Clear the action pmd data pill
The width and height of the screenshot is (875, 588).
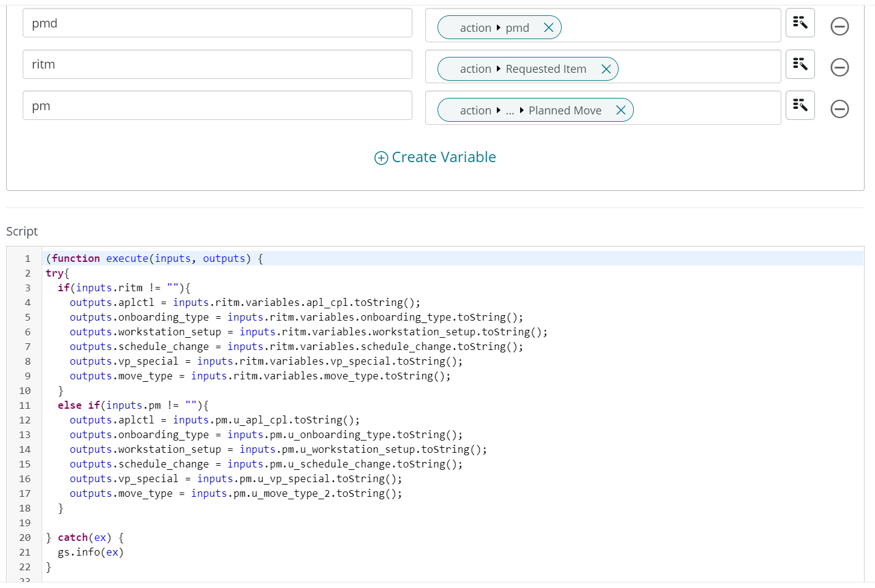coord(548,28)
